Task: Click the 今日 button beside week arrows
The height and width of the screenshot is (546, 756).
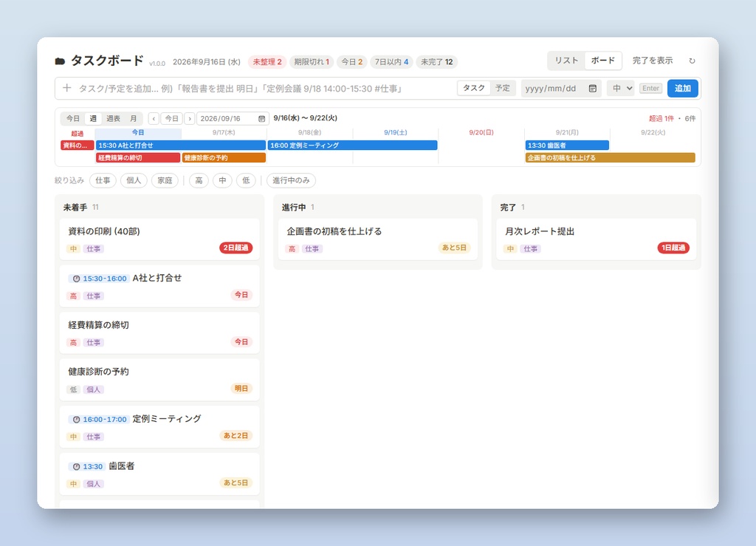Action: (171, 119)
